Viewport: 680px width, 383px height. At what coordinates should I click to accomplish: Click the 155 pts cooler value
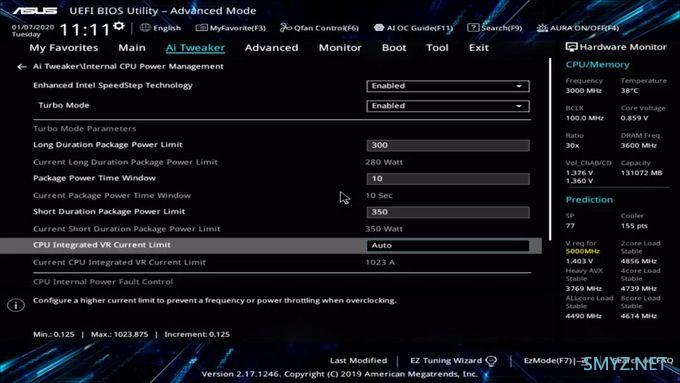[634, 226]
